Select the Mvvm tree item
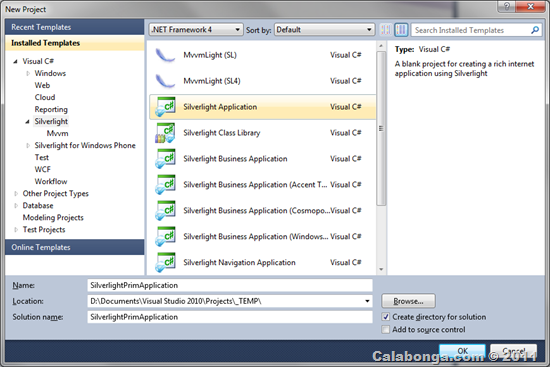The image size is (550, 367). (58, 133)
